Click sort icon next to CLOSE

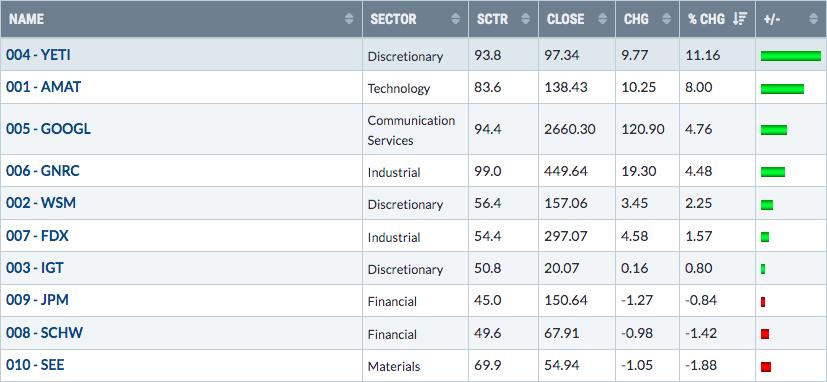click(x=602, y=19)
